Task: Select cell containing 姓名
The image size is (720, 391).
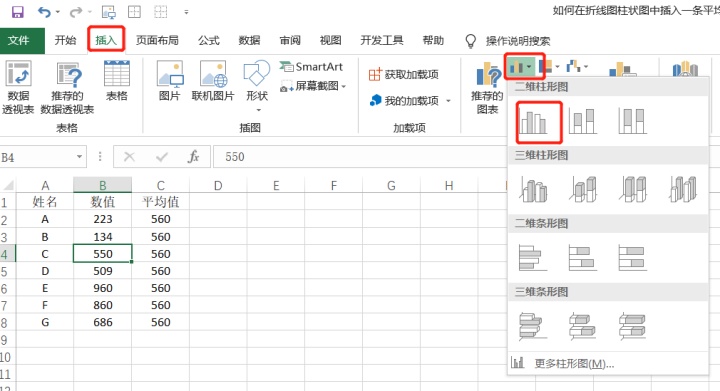Action: [x=45, y=201]
